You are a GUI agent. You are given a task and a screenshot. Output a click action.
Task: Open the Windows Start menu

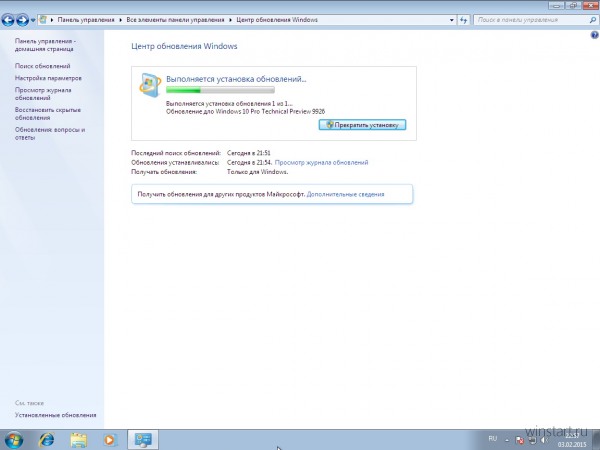click(13, 440)
